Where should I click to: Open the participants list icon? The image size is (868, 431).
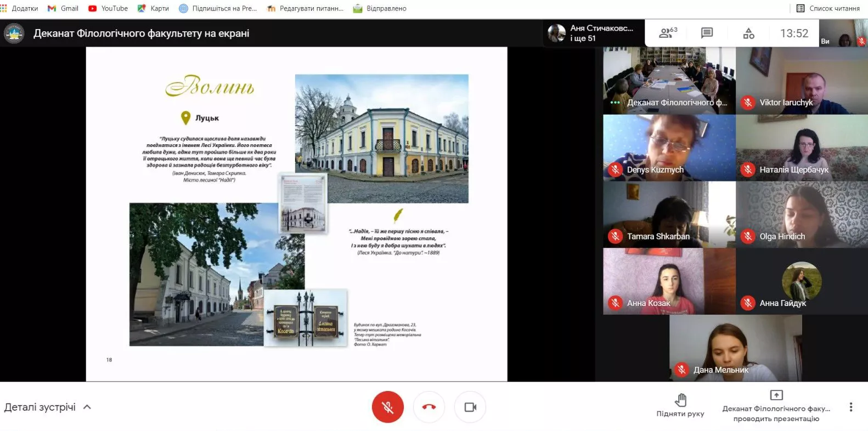(667, 33)
